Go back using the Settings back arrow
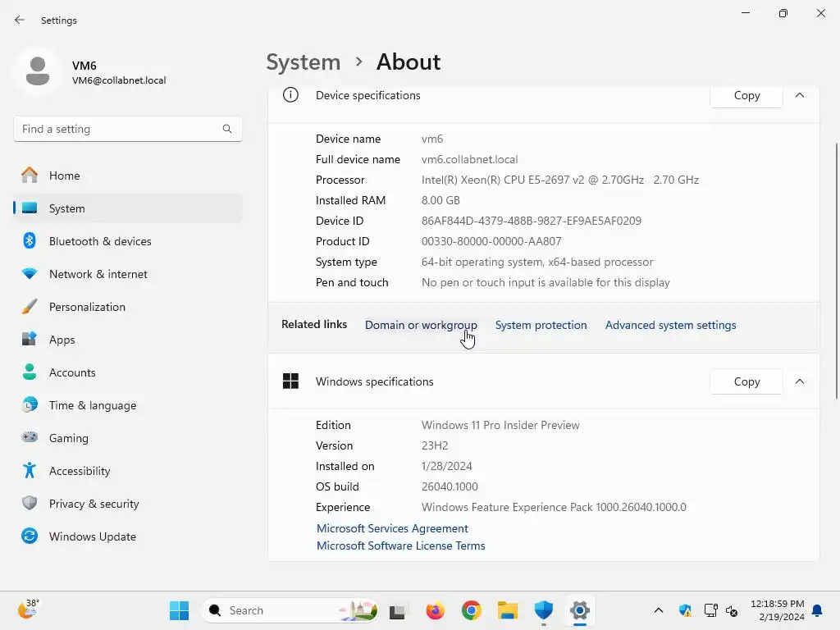840x630 pixels. (20, 20)
